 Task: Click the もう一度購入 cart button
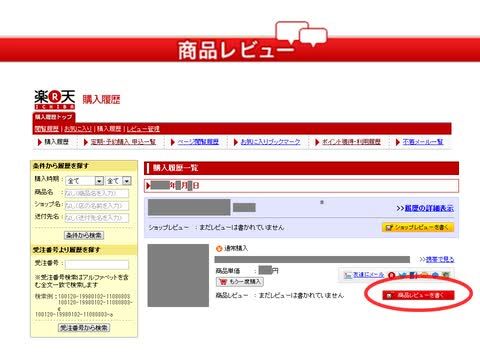pyautogui.click(x=240, y=282)
